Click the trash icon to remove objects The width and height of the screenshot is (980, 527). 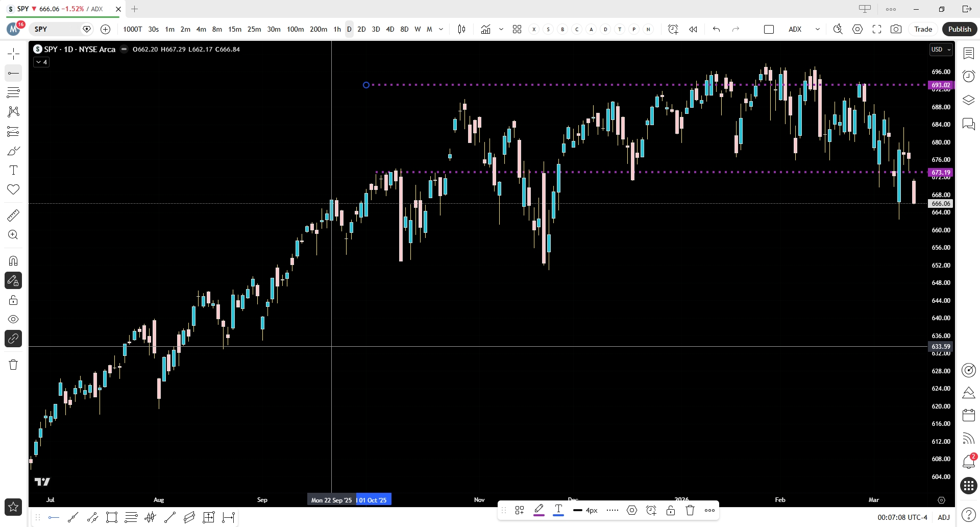(x=13, y=365)
